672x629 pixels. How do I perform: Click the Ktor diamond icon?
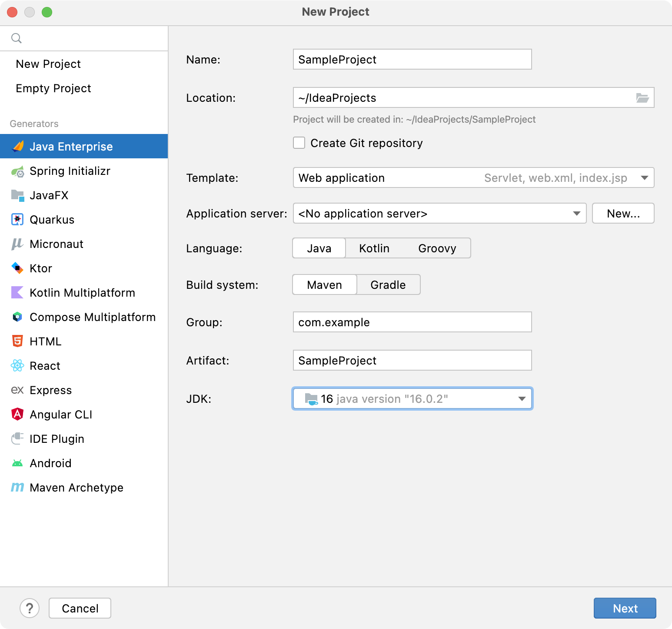point(17,268)
